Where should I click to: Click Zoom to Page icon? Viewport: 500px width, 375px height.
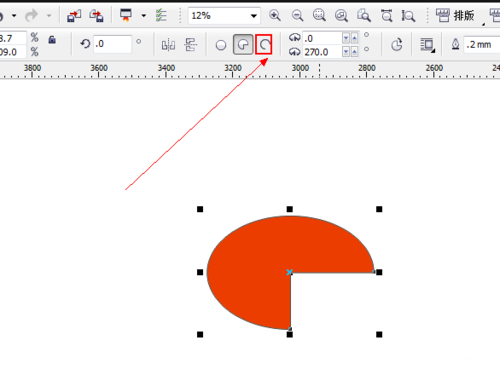[x=364, y=15]
